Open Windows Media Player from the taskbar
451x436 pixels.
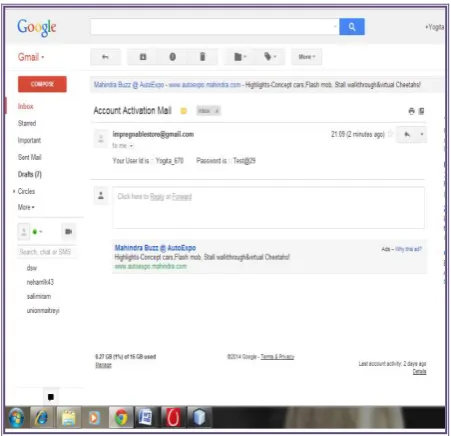(95, 417)
